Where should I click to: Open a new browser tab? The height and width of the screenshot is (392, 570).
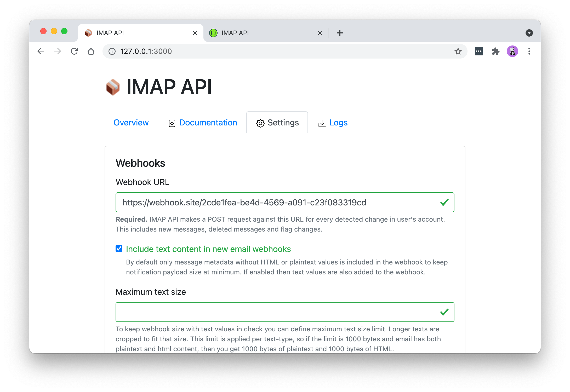(x=339, y=33)
